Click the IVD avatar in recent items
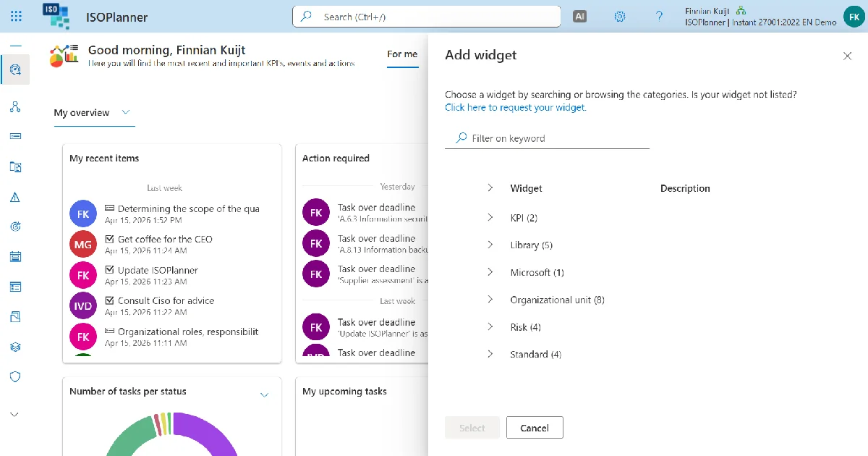This screenshot has height=456, width=868. pyautogui.click(x=83, y=306)
